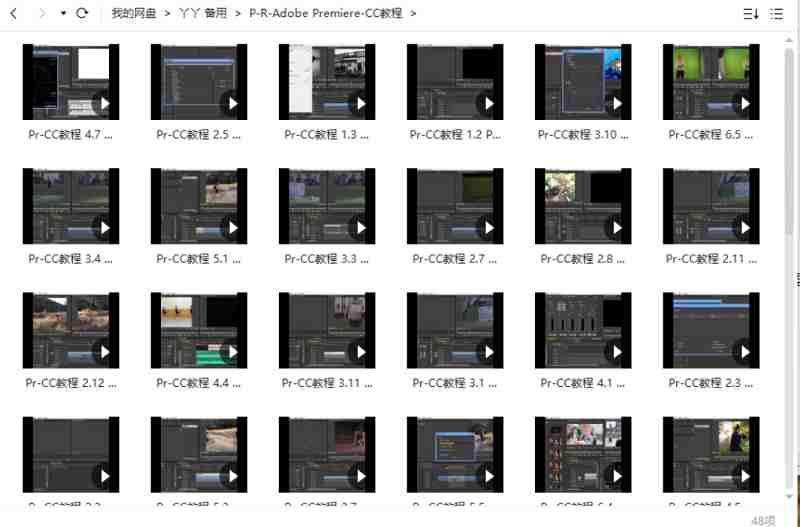Select the Pr-CC教程 2.3 video thumbnail

coord(710,330)
